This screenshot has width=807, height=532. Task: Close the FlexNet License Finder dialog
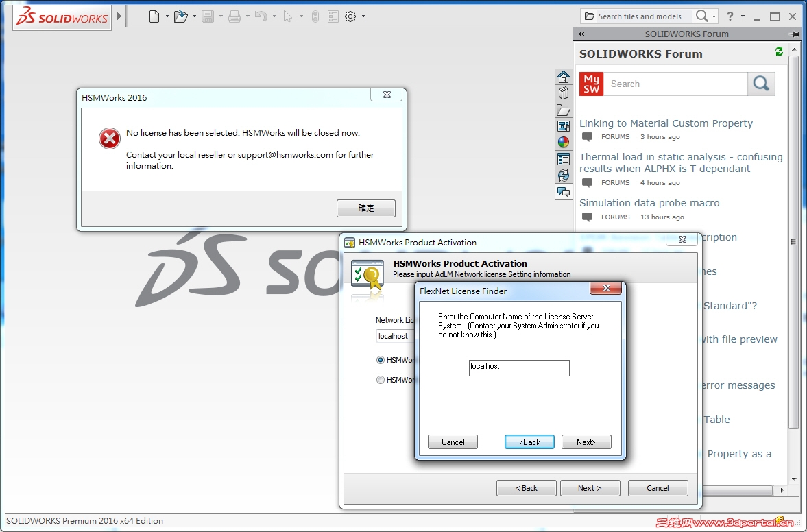[x=606, y=288]
